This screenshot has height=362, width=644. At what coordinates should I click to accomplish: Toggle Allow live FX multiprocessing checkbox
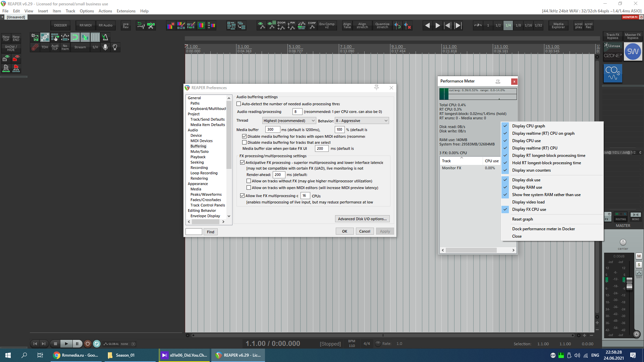[x=242, y=196]
